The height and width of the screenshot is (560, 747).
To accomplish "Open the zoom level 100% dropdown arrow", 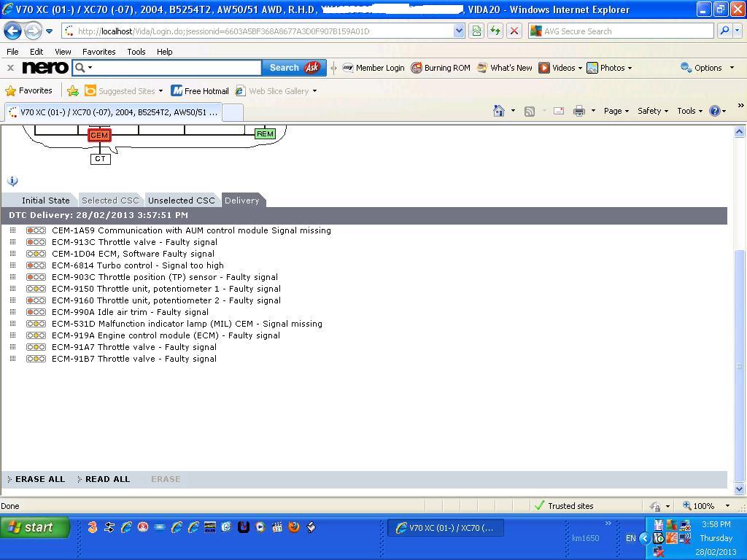I will coord(727,506).
